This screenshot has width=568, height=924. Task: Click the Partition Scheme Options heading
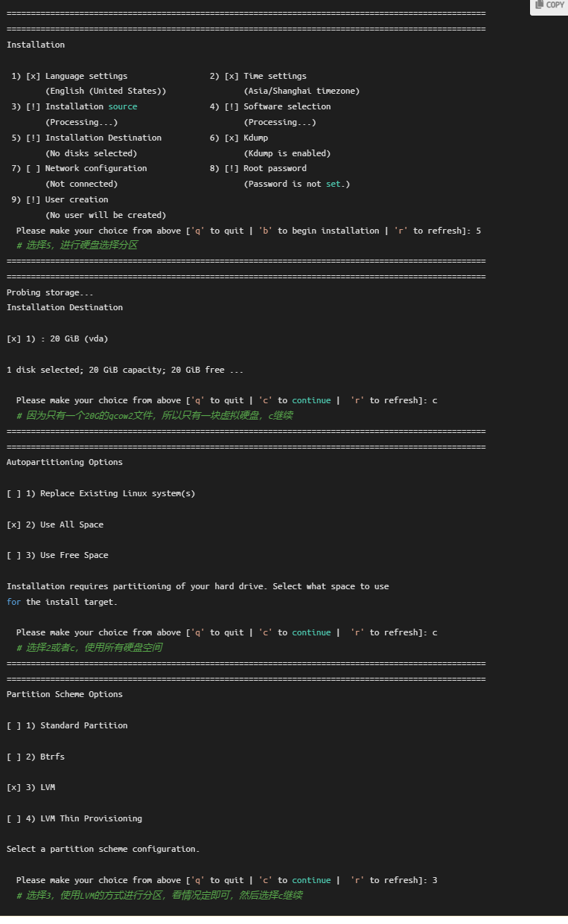coord(65,694)
